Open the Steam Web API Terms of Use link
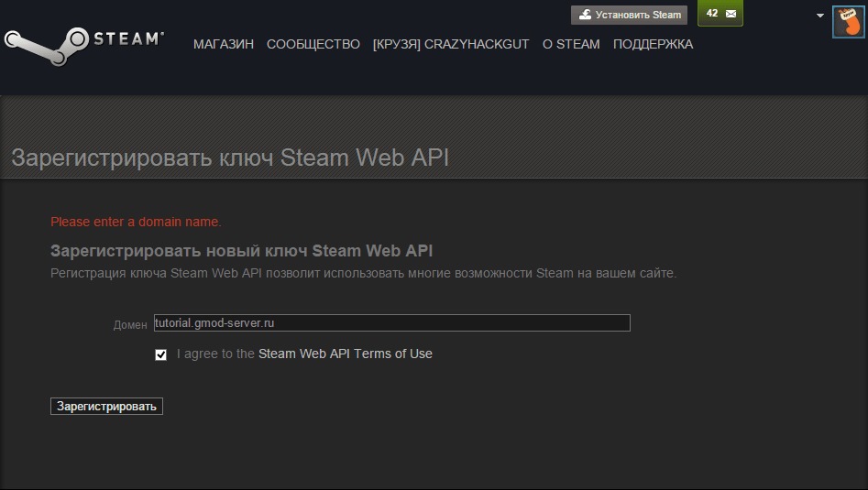This screenshot has height=490, width=868. pos(346,354)
